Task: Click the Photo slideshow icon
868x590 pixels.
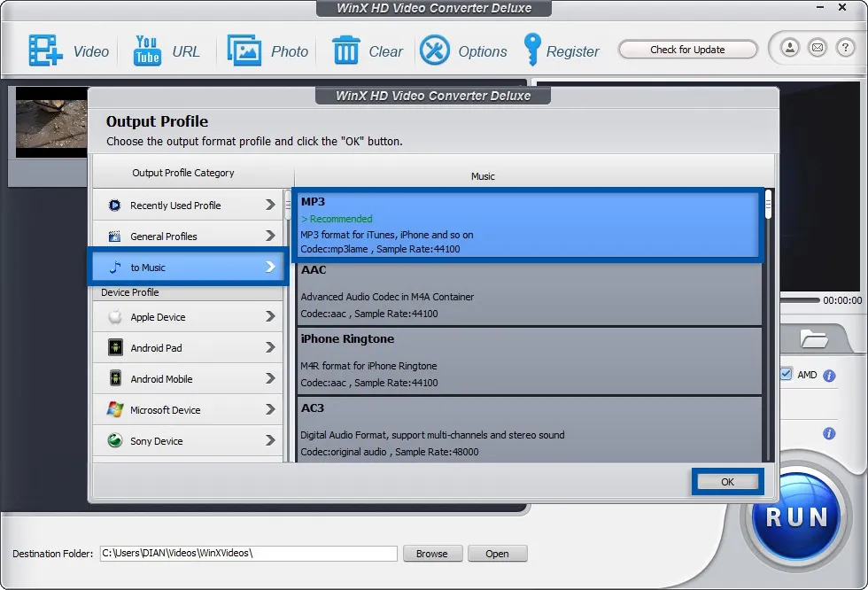Action: pos(244,50)
